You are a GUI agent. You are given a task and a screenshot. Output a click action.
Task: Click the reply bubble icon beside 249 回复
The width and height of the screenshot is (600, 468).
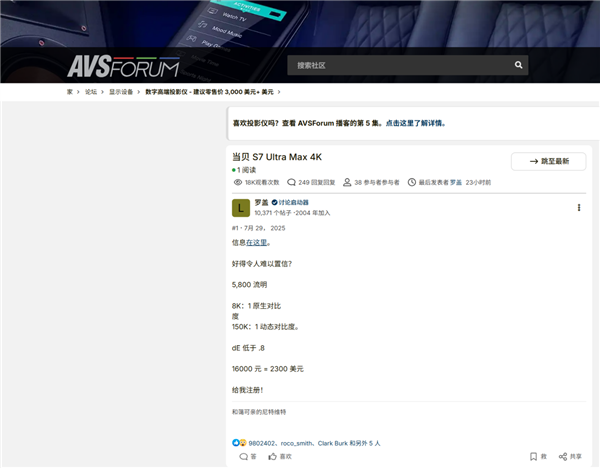click(291, 182)
